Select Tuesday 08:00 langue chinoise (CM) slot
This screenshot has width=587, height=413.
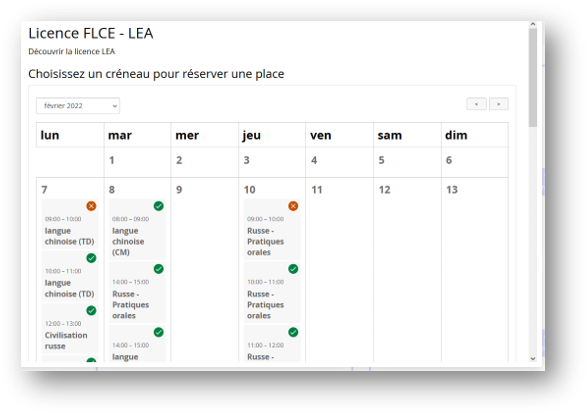(137, 229)
